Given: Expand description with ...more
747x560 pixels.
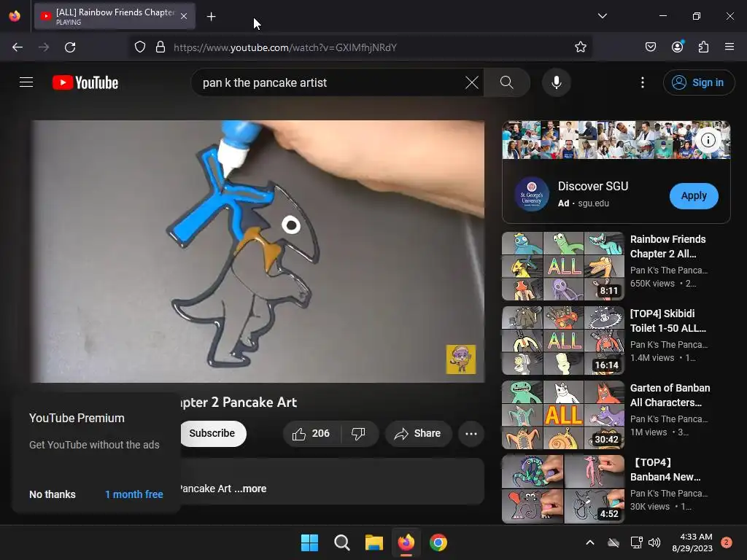Looking at the screenshot, I should click(x=250, y=489).
